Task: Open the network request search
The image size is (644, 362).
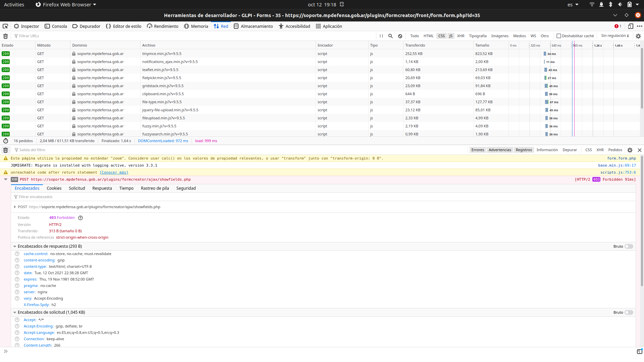Action: [390, 36]
